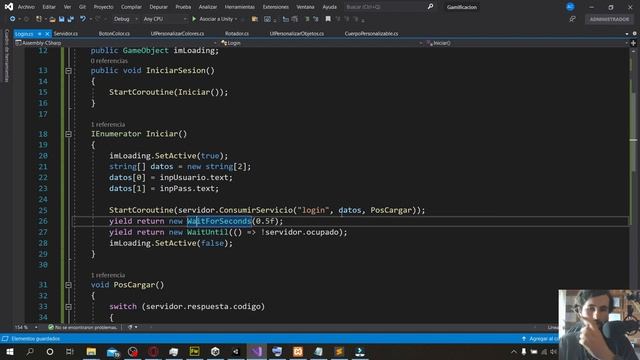Switch to the UIPersonalizarObjetos.cs tab
Viewport: 640px width, 360px height.
coord(297,33)
